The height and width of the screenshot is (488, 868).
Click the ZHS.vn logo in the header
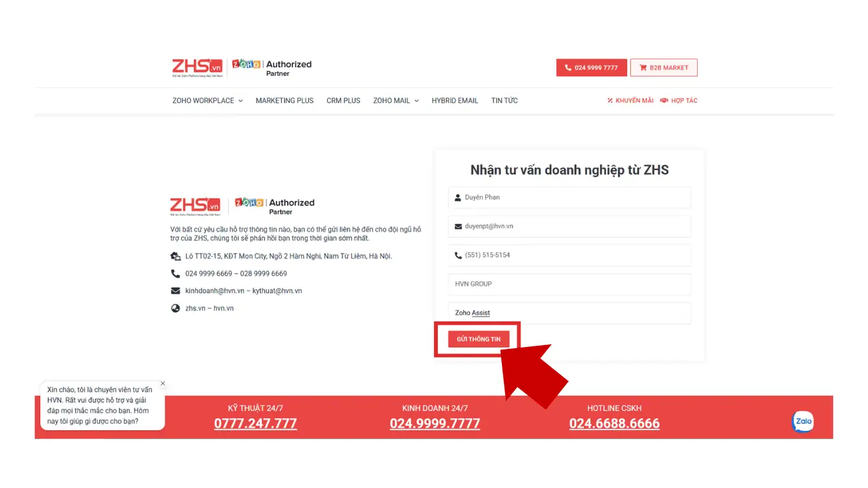(x=197, y=67)
